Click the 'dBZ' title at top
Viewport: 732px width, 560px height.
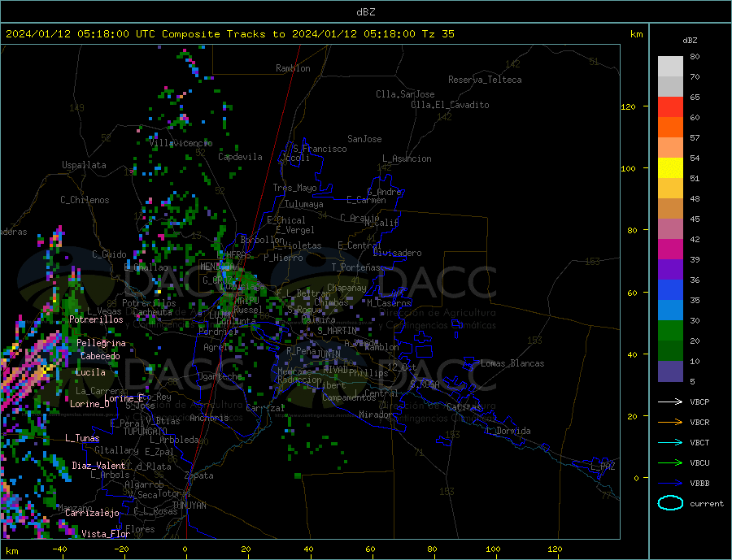click(x=365, y=12)
